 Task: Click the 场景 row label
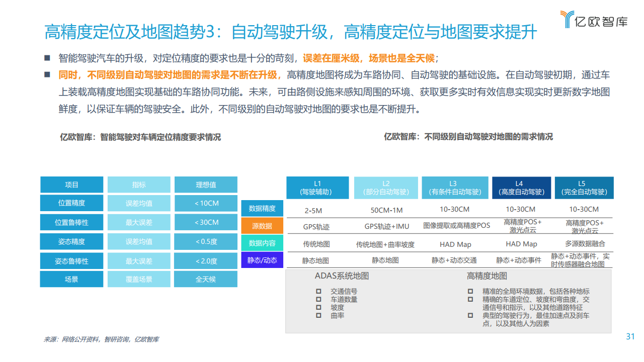71,279
